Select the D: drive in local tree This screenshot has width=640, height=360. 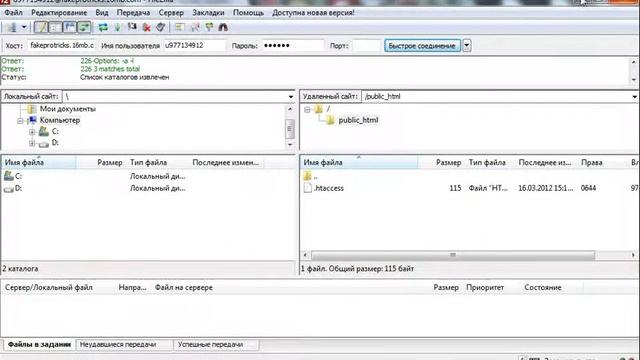(x=55, y=142)
